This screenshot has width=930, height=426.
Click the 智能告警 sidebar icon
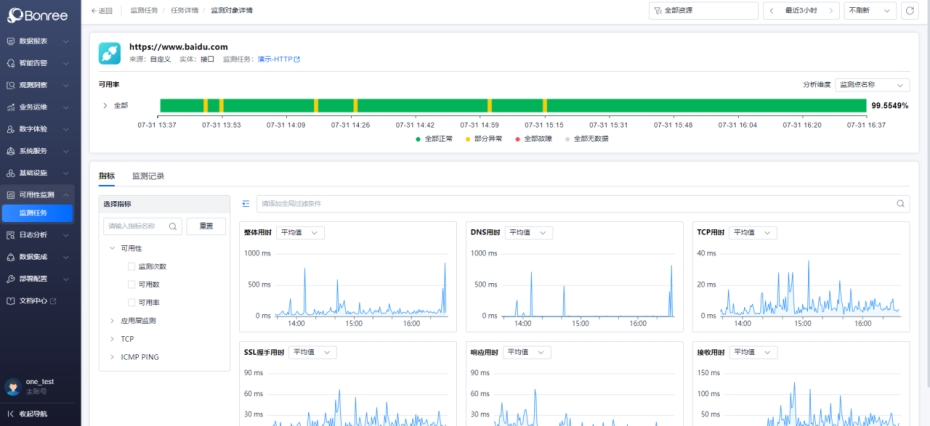10,64
